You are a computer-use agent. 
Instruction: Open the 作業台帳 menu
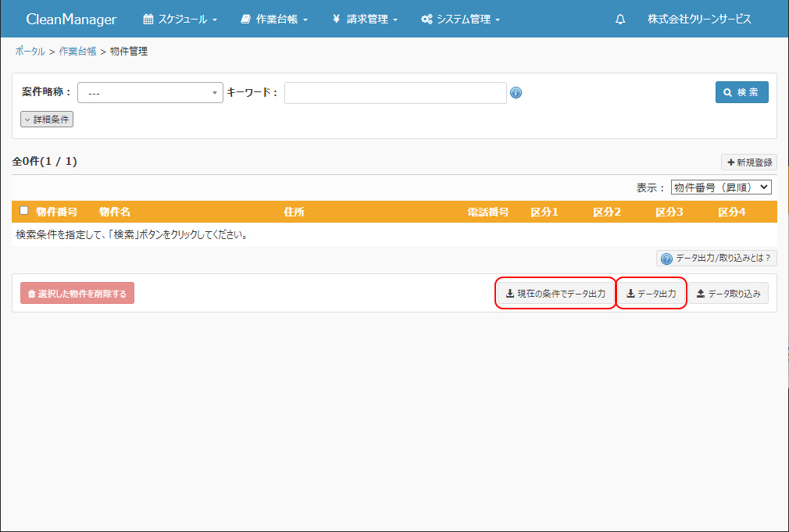pos(274,20)
